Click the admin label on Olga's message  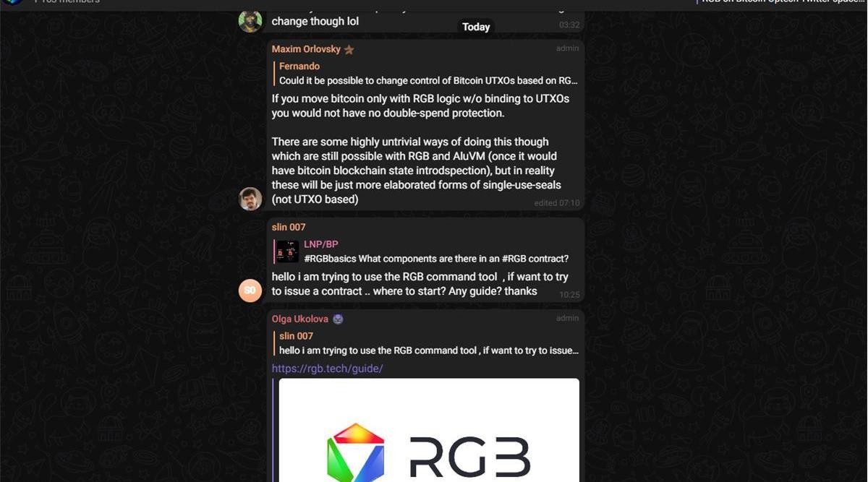click(567, 318)
